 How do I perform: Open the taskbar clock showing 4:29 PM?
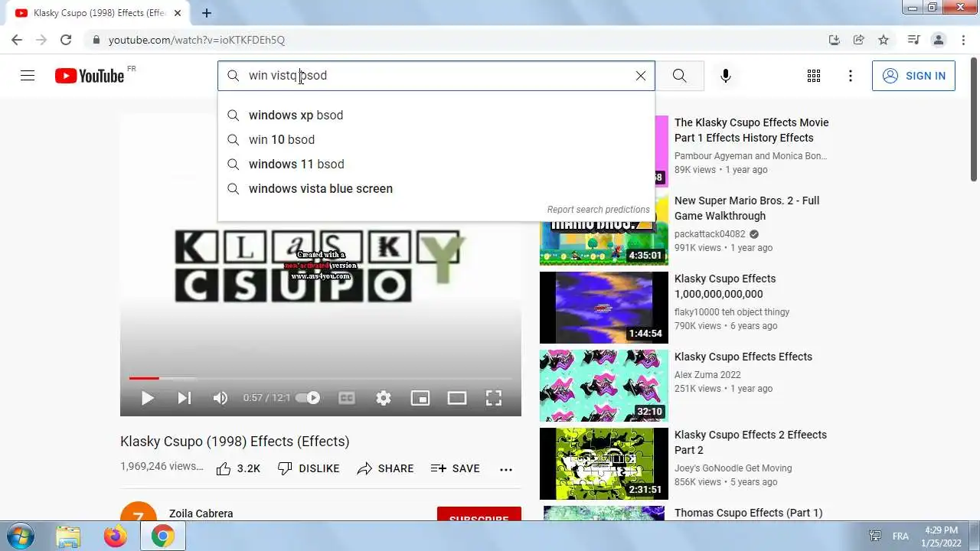[x=941, y=536]
